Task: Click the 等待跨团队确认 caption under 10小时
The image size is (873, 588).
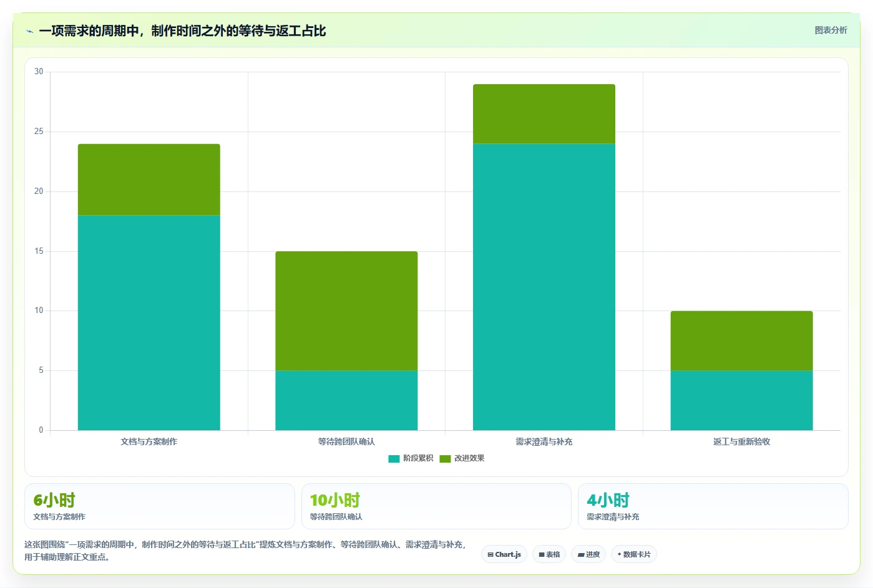Action: pos(336,517)
